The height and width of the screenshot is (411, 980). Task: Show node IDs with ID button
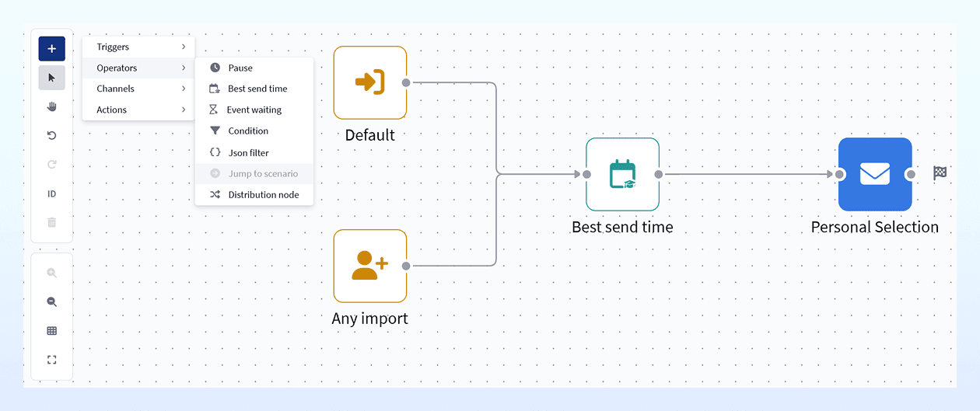(x=52, y=193)
